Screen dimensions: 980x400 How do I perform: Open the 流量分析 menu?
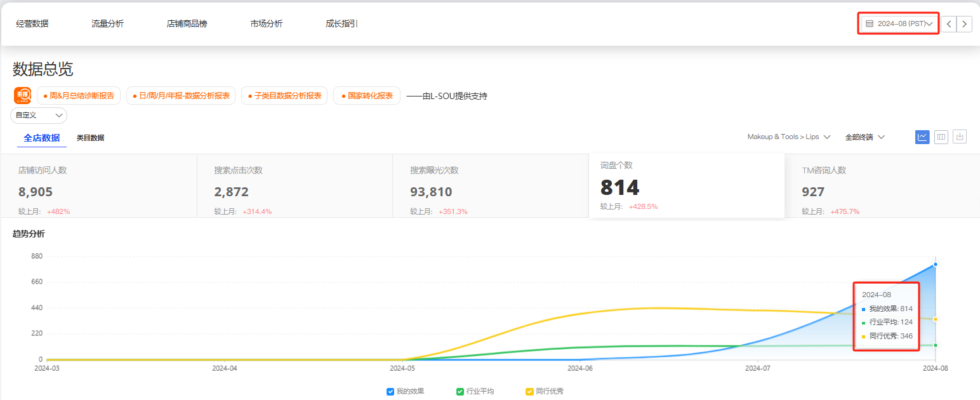pos(107,23)
